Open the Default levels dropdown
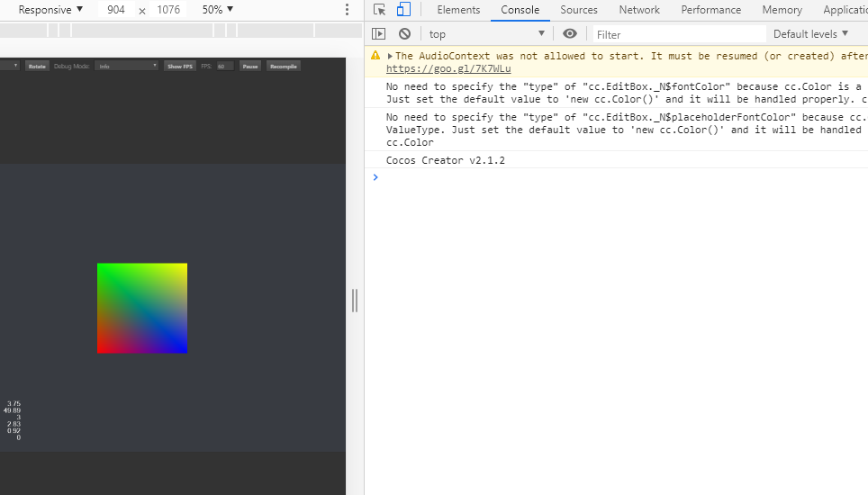Screen dimensions: 868x495 coord(810,34)
